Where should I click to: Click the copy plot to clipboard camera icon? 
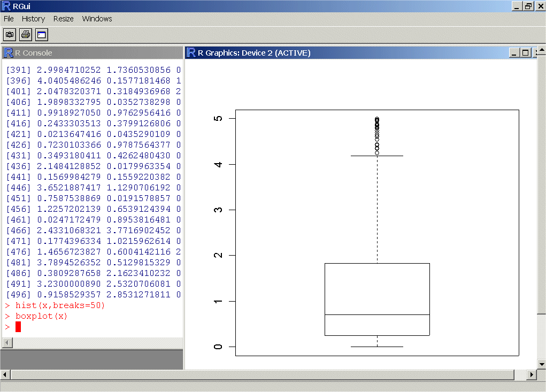click(10, 35)
